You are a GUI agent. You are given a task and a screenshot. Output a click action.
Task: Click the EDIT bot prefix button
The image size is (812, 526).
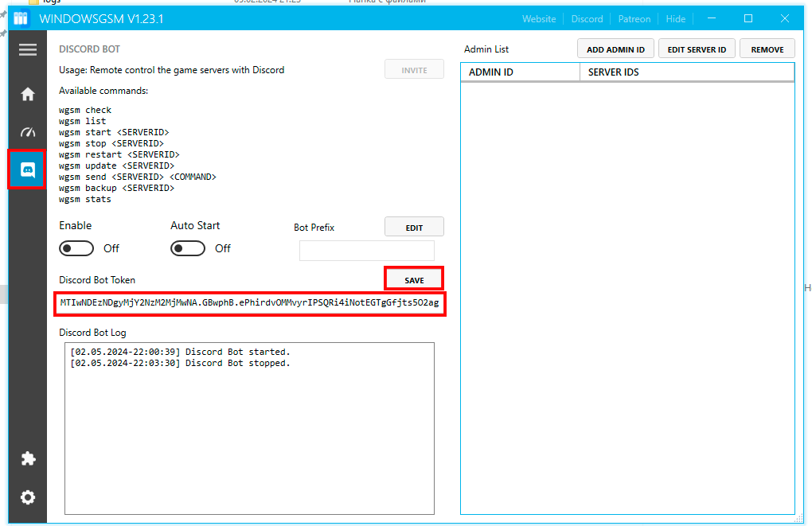click(414, 228)
